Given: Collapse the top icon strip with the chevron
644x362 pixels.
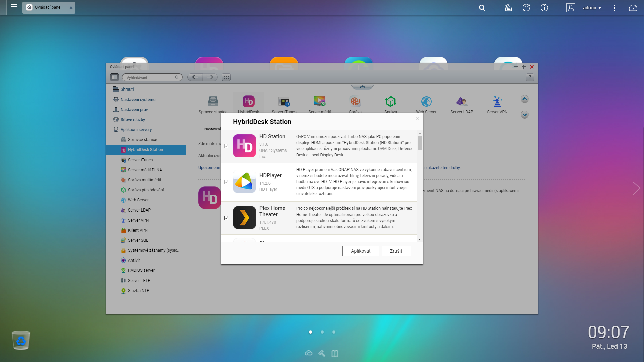Looking at the screenshot, I should 362,87.
